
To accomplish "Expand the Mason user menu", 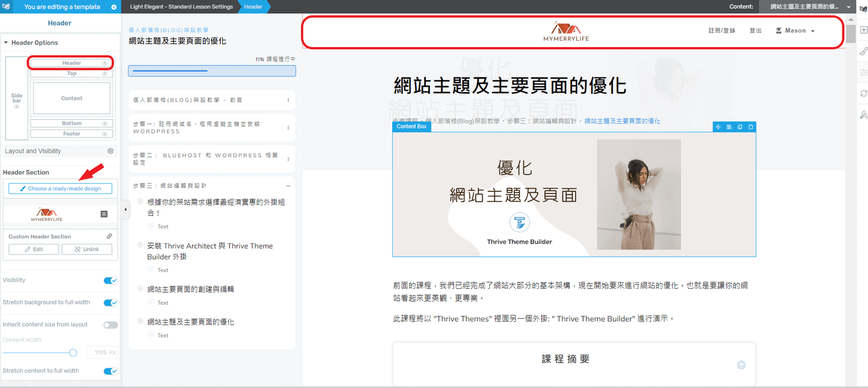I will point(795,31).
